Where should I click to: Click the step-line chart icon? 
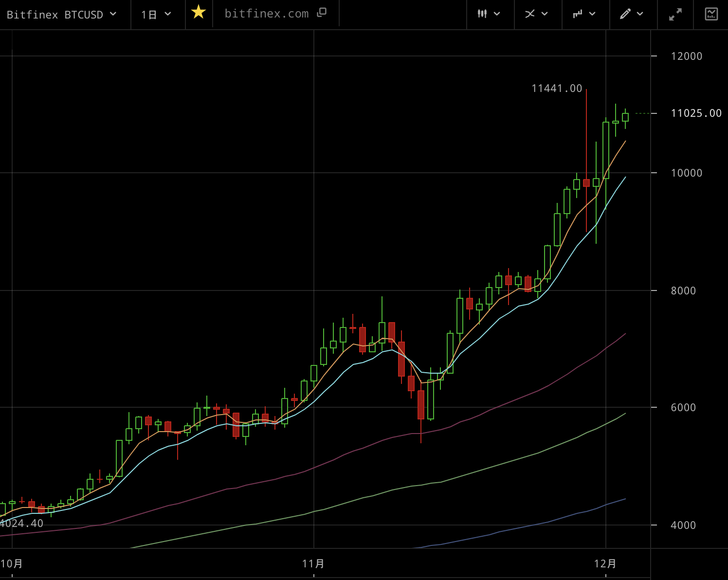pyautogui.click(x=578, y=14)
